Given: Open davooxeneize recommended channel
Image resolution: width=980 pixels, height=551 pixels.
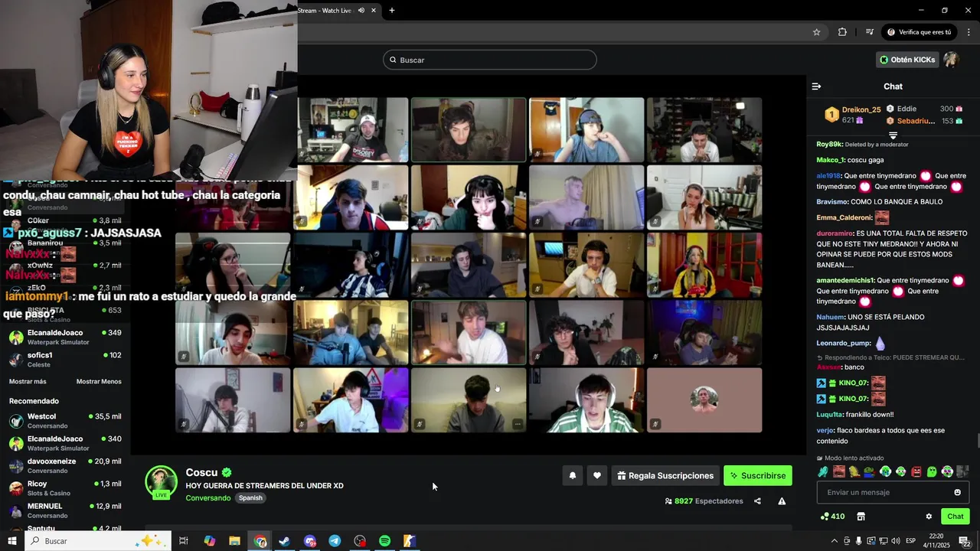Looking at the screenshot, I should [x=65, y=465].
